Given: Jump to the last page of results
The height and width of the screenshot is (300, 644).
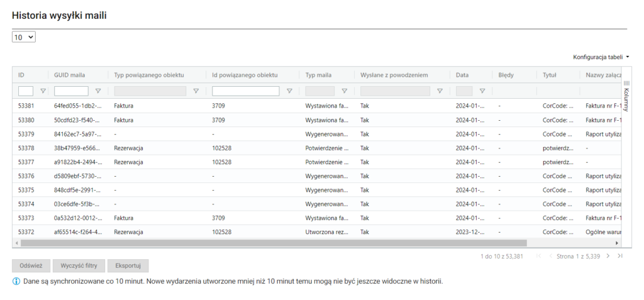Looking at the screenshot, I should tap(620, 256).
